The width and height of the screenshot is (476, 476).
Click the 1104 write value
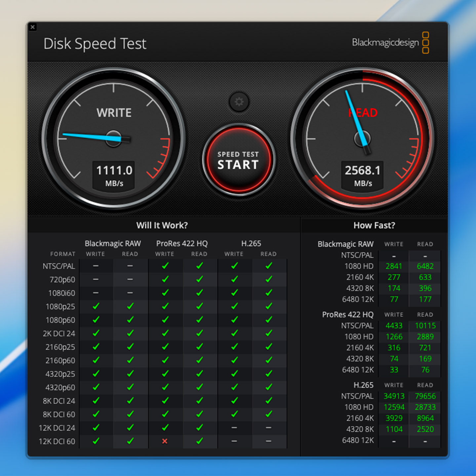click(394, 429)
